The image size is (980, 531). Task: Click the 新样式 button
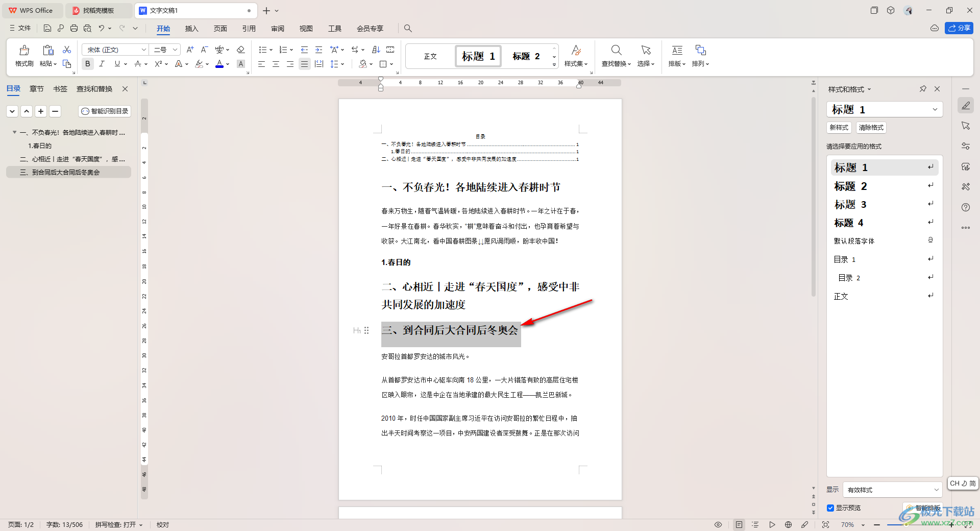point(839,128)
